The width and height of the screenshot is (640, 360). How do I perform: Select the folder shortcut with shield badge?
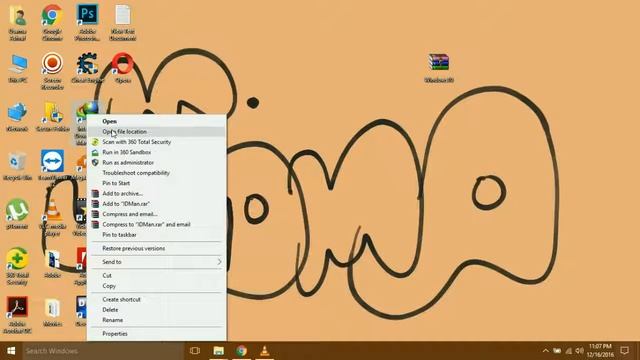pyautogui.click(x=52, y=118)
